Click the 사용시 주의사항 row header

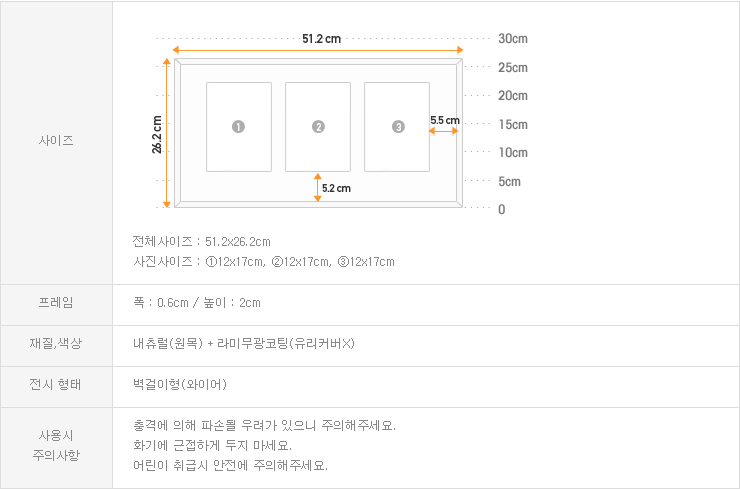click(56, 445)
